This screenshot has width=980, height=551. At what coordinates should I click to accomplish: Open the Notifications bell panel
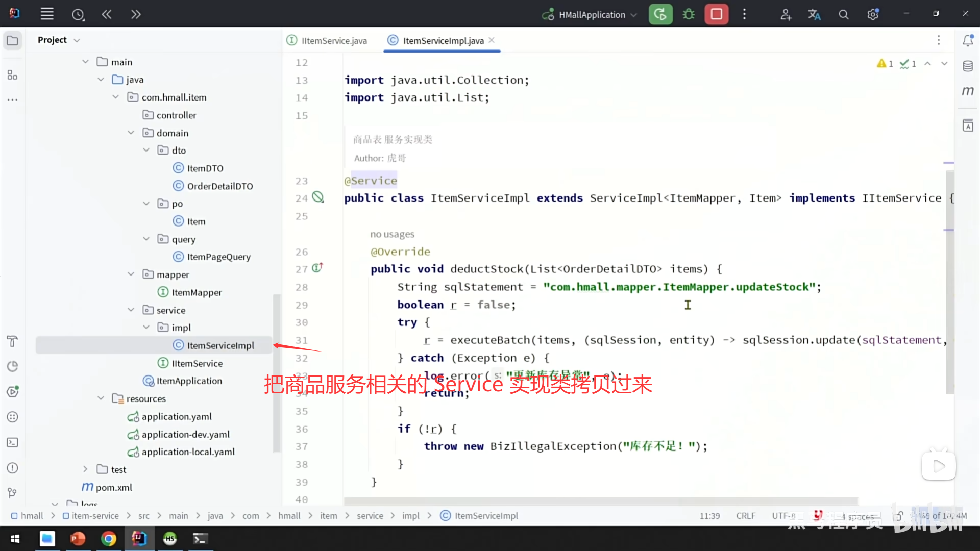click(968, 40)
